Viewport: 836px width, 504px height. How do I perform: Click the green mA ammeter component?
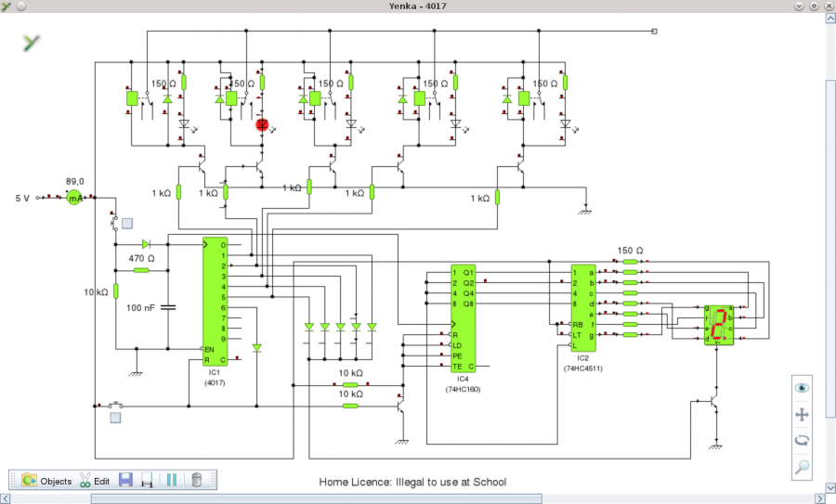[x=75, y=198]
